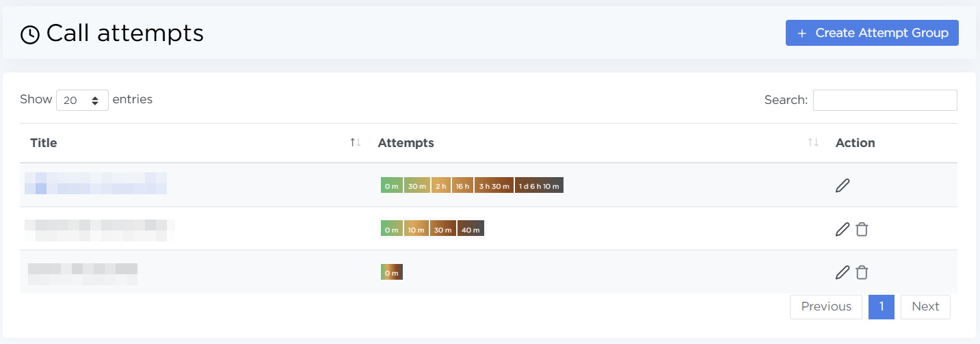
Task: Click the edit pencil in the second row
Action: click(843, 230)
